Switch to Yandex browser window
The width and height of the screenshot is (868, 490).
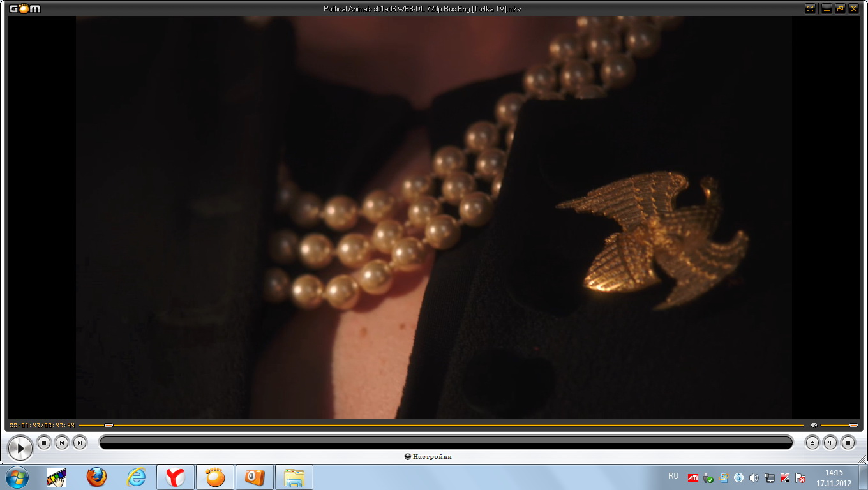(176, 477)
